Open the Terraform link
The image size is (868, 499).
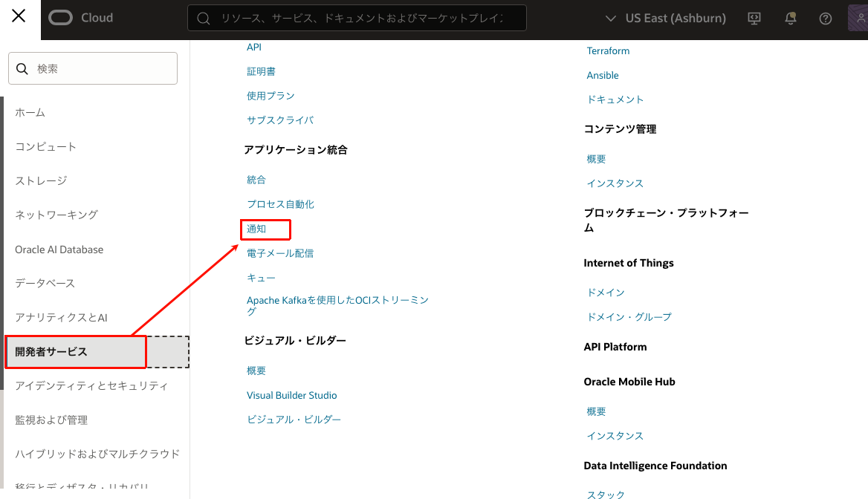(608, 51)
